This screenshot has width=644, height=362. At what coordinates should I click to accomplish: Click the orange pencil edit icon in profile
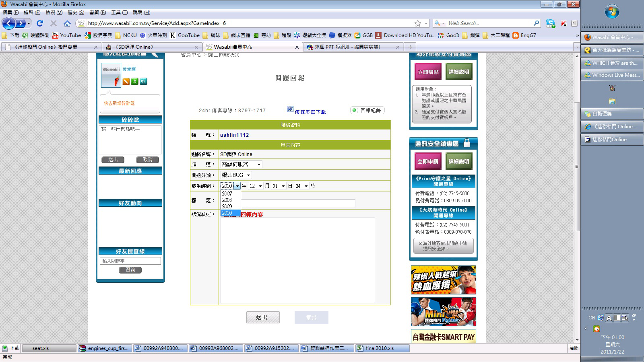click(x=126, y=82)
